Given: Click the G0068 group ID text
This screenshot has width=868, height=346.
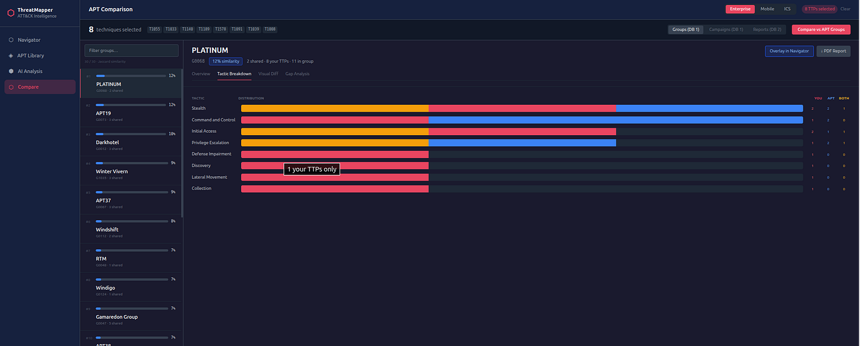Looking at the screenshot, I should click(198, 61).
